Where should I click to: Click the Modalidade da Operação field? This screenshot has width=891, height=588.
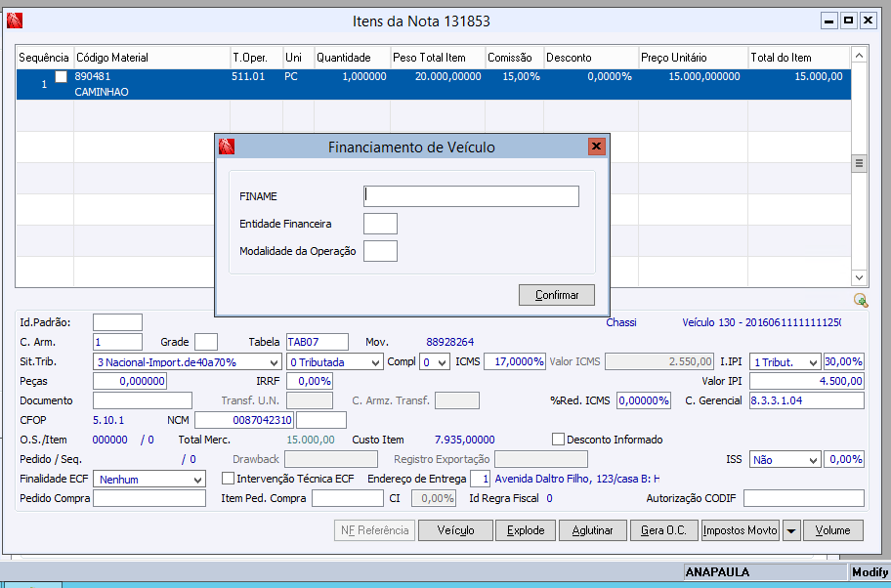[380, 251]
